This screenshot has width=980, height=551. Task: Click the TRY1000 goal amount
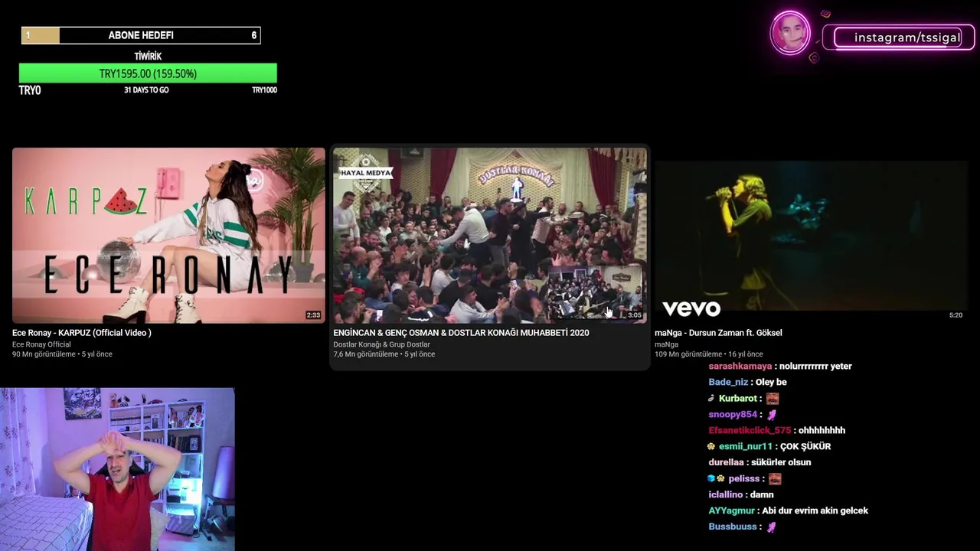click(264, 90)
